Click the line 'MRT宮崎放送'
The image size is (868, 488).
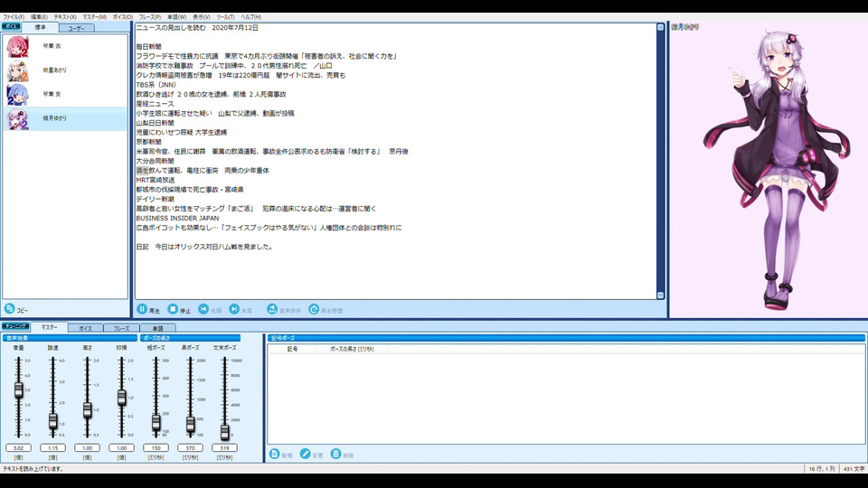click(x=156, y=180)
